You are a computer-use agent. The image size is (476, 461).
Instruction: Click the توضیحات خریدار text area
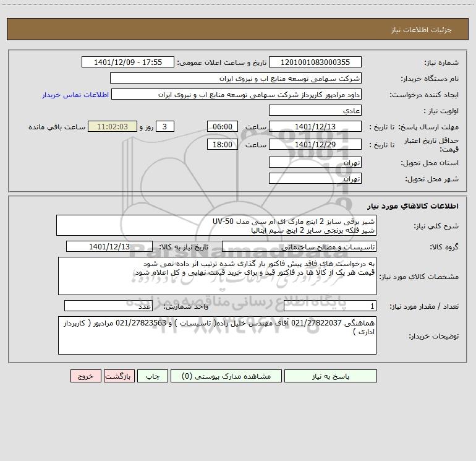click(x=217, y=335)
